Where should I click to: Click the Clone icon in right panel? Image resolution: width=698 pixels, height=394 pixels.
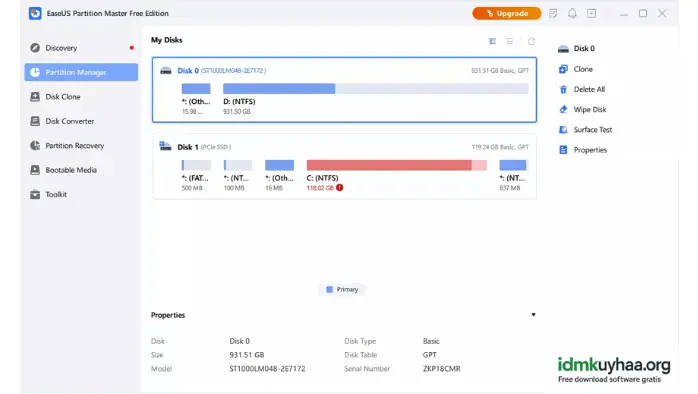click(x=564, y=69)
